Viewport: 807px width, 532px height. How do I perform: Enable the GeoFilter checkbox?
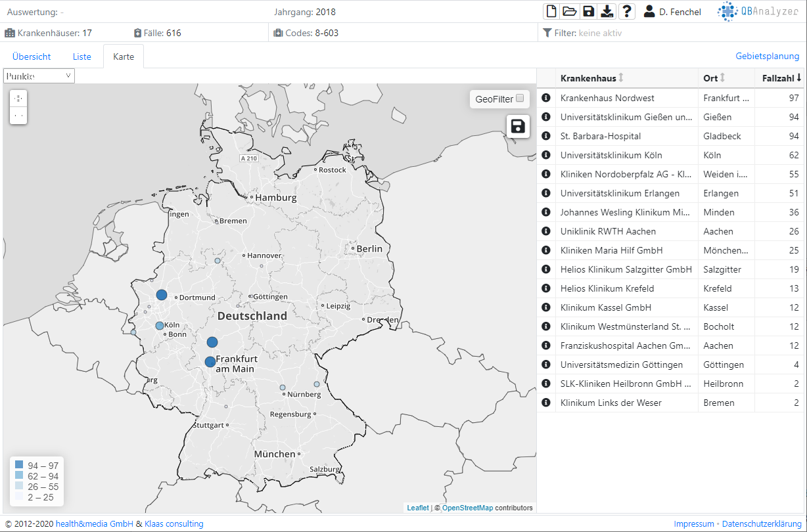(x=520, y=99)
